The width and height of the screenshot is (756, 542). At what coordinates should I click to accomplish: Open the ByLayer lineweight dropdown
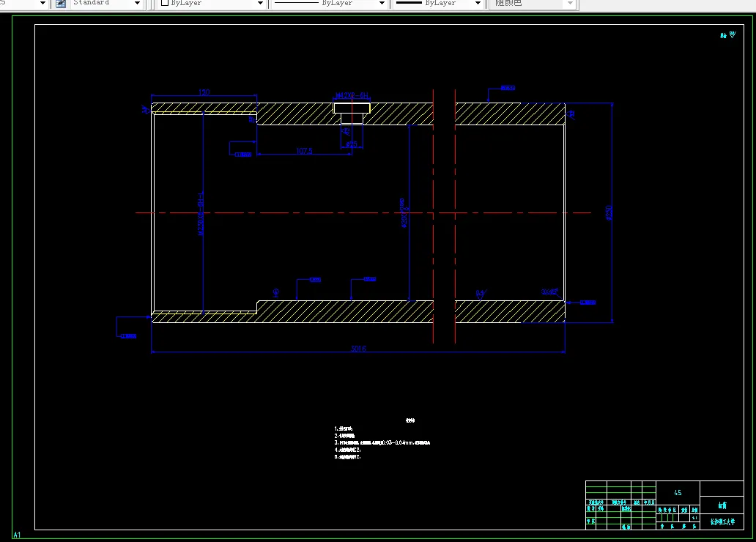pos(478,4)
